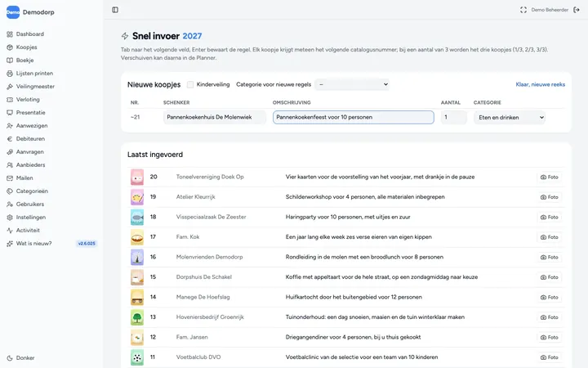Image resolution: width=588 pixels, height=368 pixels.
Task: Click the Demo Beheerder user name
Action: tap(550, 10)
